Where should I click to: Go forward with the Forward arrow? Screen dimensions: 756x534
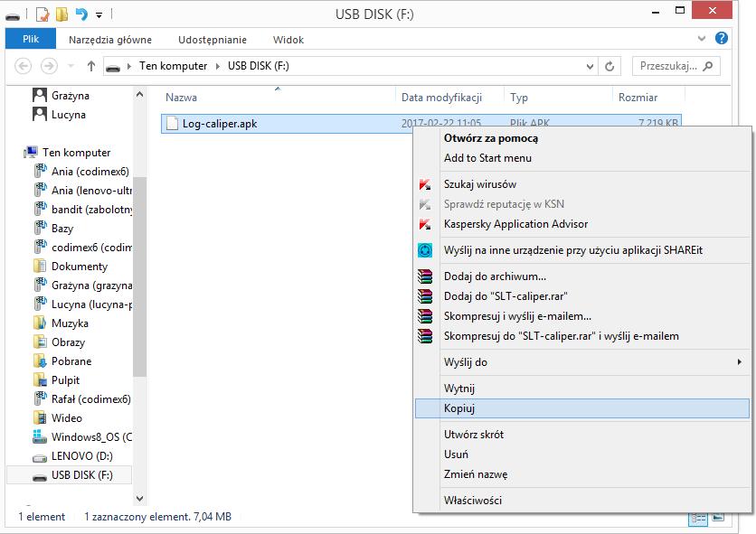[49, 66]
